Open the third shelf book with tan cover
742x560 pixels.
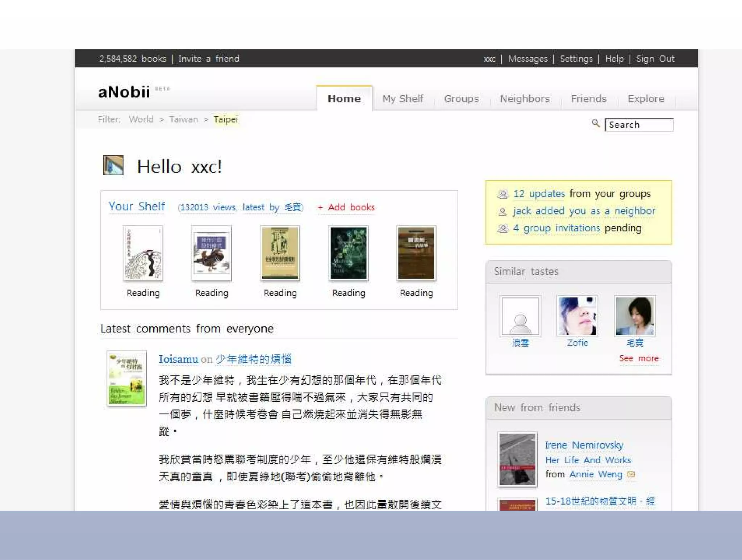[x=280, y=253]
